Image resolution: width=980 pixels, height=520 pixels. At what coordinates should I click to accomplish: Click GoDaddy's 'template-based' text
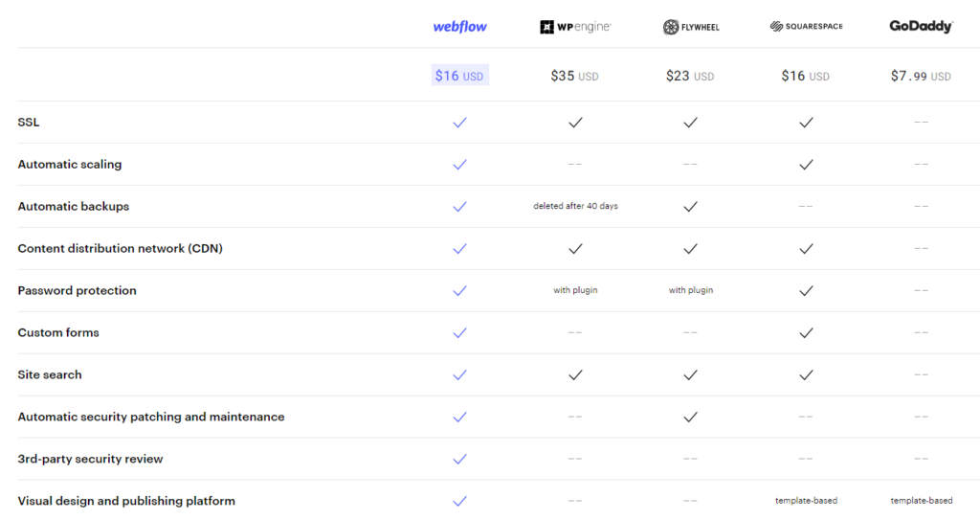921,502
